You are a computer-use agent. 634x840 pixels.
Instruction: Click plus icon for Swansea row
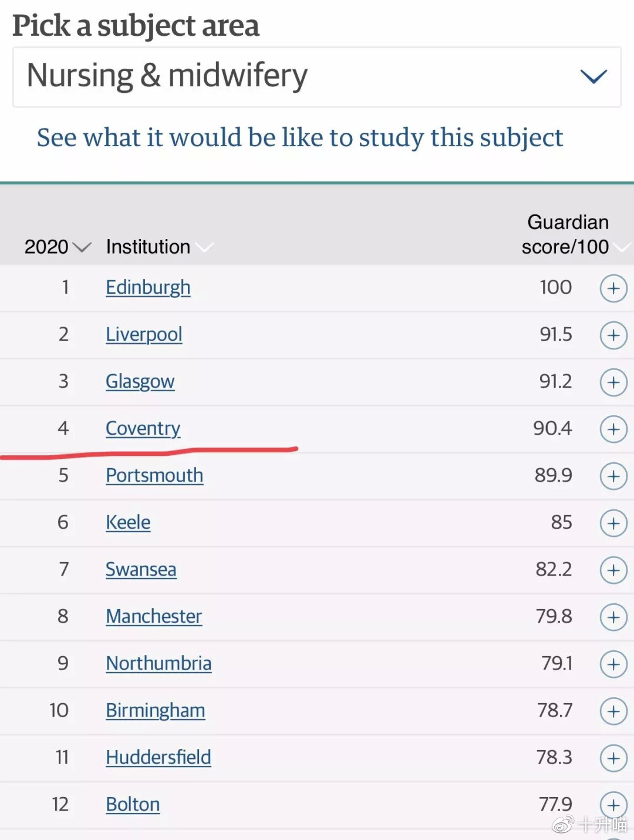tap(613, 570)
